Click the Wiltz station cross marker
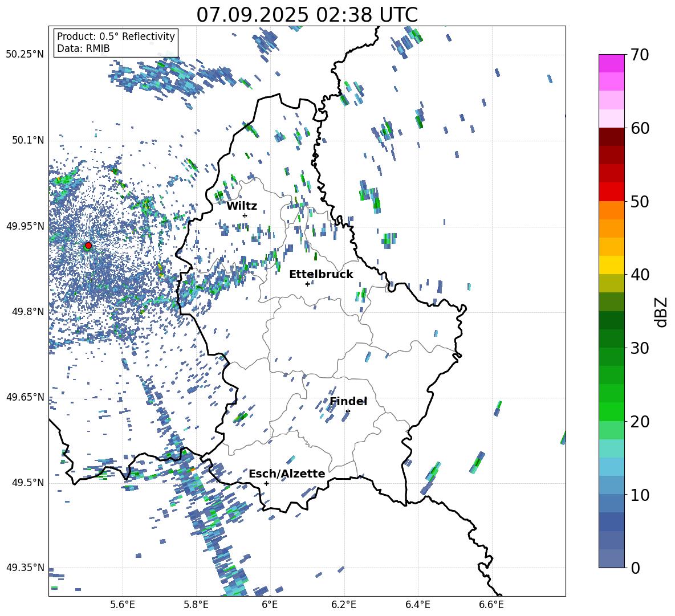Viewport: 675px width, 616px height. (x=245, y=215)
